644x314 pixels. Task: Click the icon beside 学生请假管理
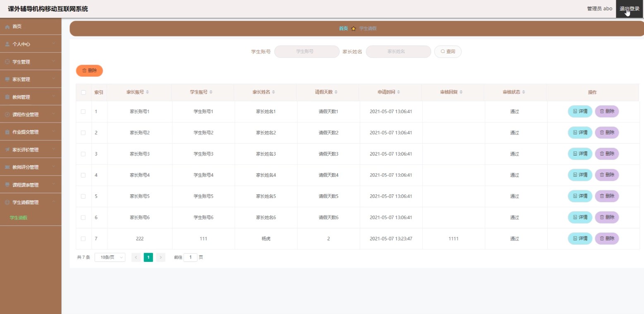(x=7, y=202)
